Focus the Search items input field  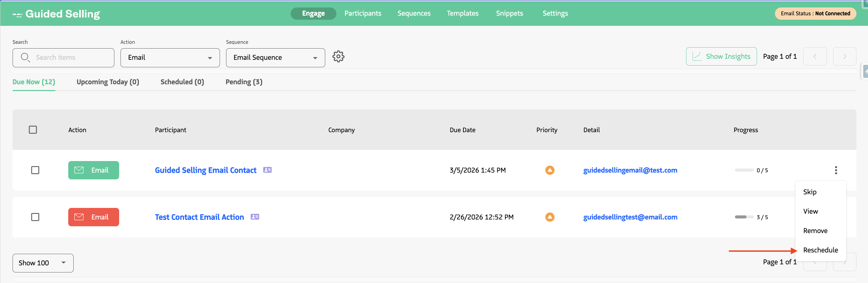[x=63, y=58]
